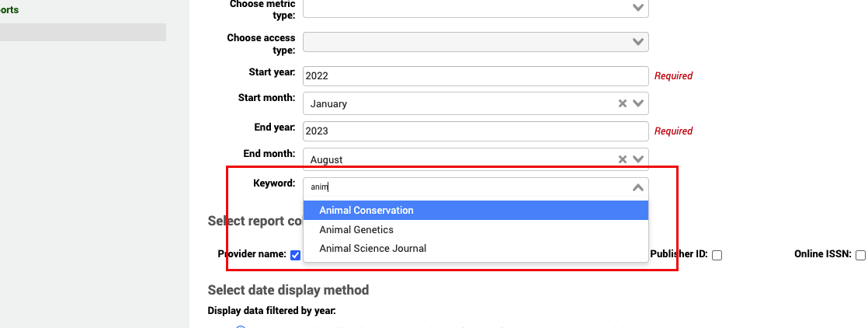868x328 pixels.
Task: Click the January value in Start month
Action: (x=329, y=103)
